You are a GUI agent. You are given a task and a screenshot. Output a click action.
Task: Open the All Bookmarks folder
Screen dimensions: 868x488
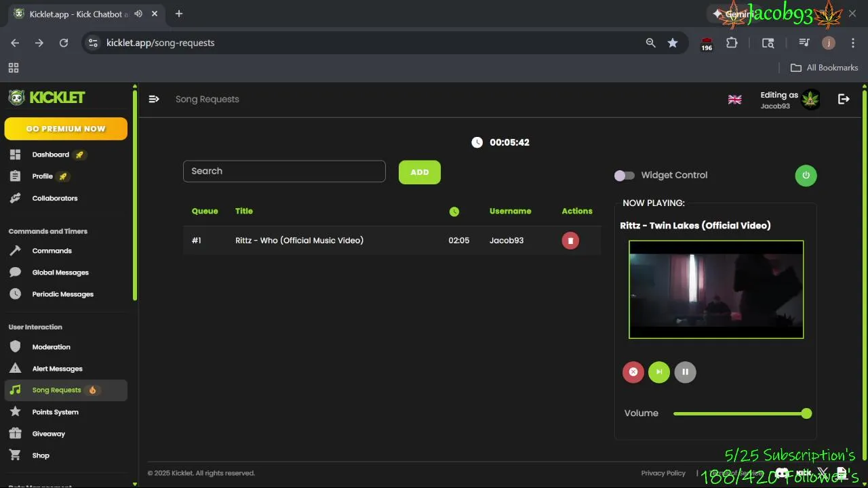[825, 68]
